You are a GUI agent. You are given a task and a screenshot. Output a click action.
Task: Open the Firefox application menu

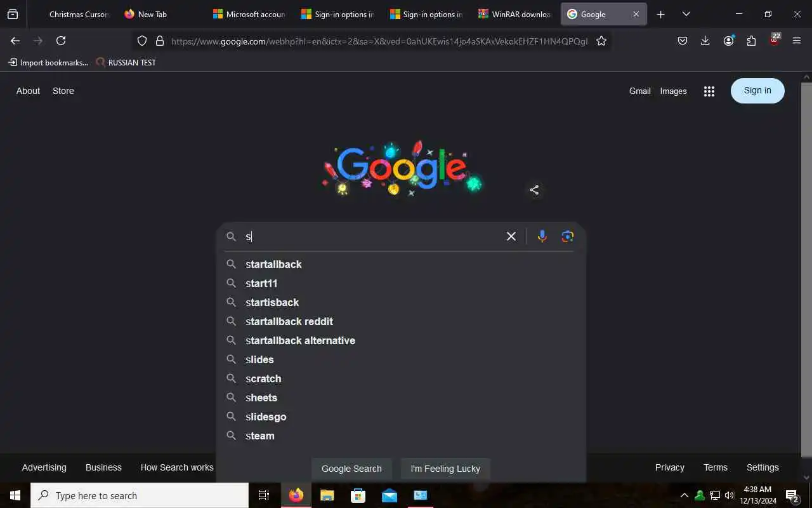pyautogui.click(x=797, y=41)
